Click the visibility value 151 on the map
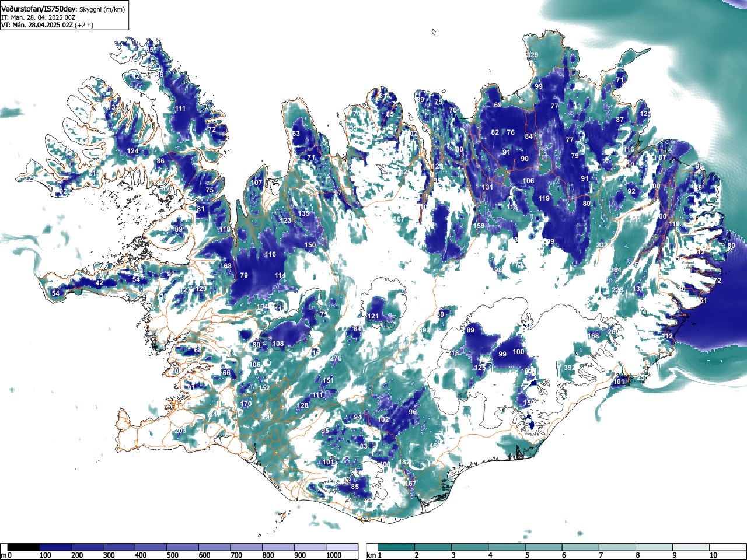Viewport: 747px width, 560px height. tap(329, 380)
